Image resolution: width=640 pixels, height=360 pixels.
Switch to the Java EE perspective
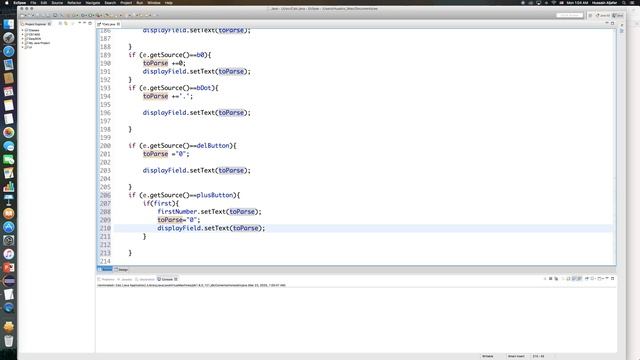tap(602, 15)
